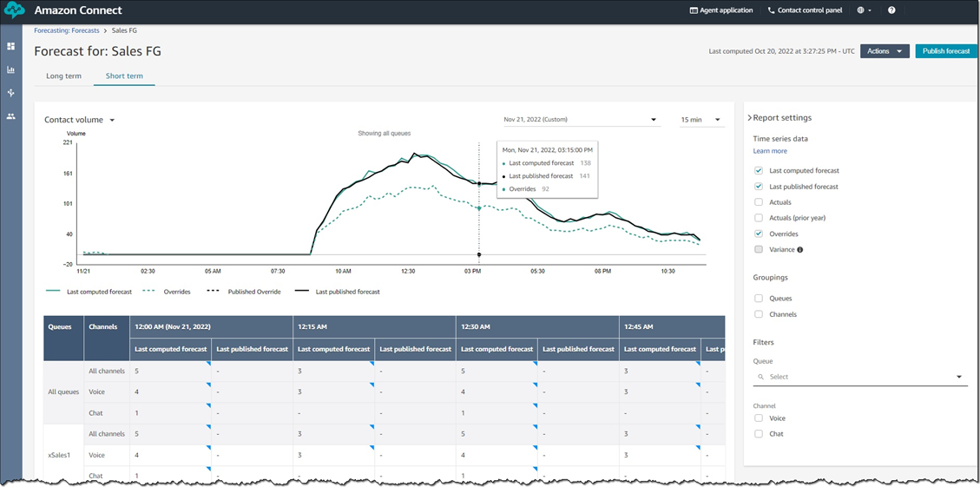Click the Publish forecast button
This screenshot has width=980, height=487.
click(x=946, y=51)
